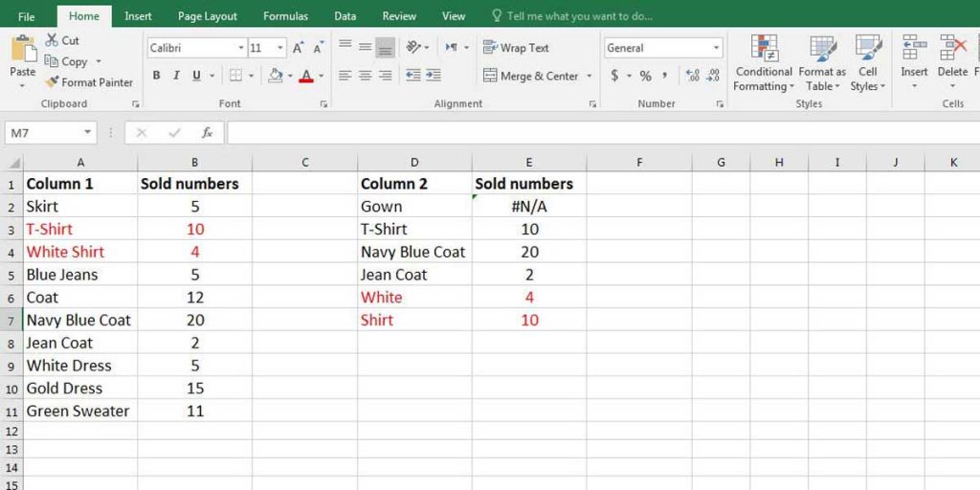Select the #N/A cell

(529, 207)
